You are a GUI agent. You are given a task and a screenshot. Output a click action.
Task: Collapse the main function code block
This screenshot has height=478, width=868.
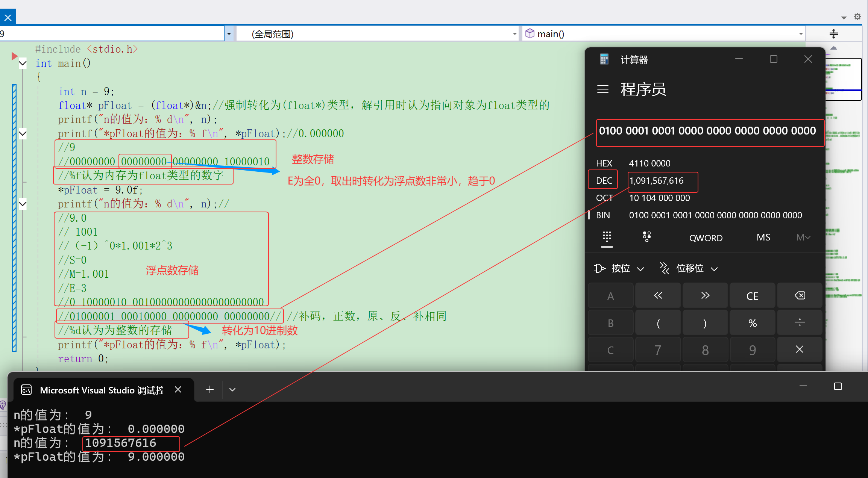[x=23, y=64]
